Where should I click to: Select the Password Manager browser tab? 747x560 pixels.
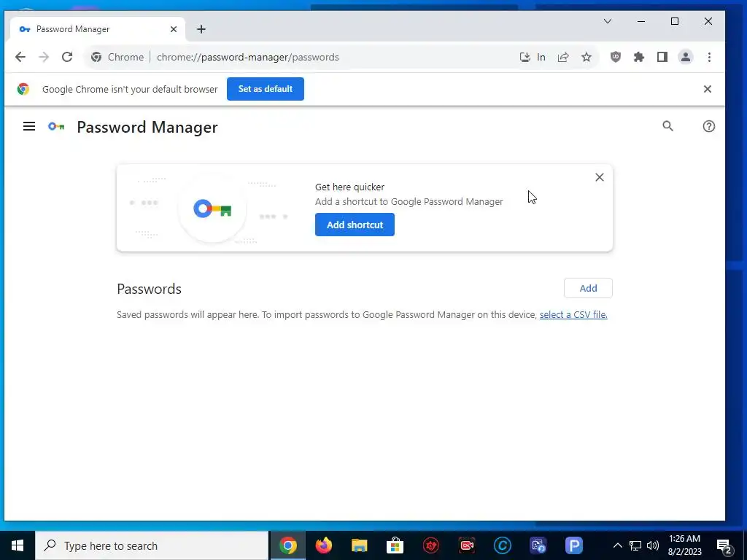coord(98,29)
